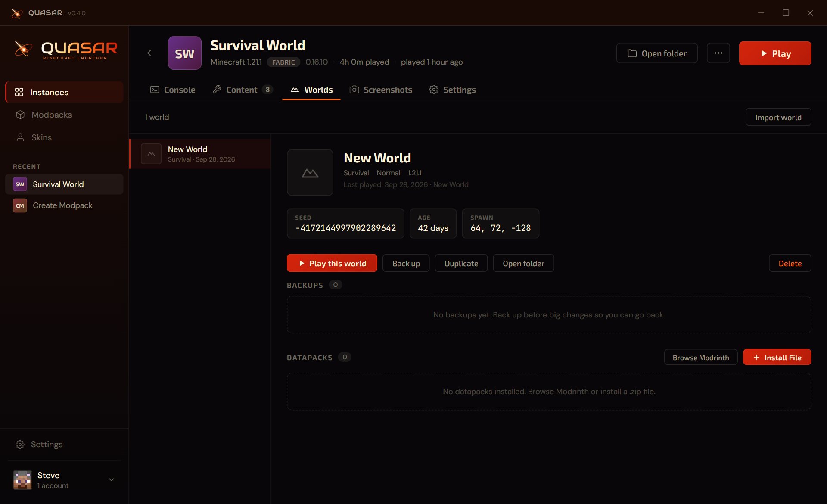Click the Content count badge 3
The width and height of the screenshot is (827, 504).
click(267, 90)
